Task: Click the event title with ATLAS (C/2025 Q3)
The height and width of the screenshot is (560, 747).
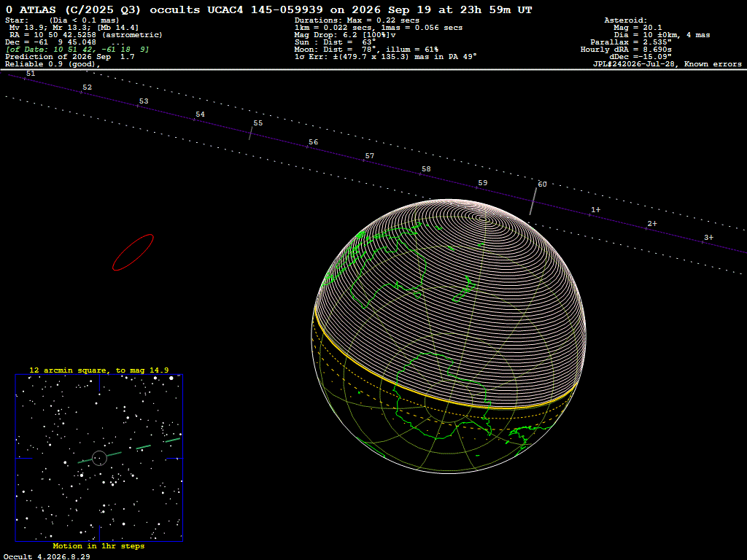Action: (x=268, y=9)
